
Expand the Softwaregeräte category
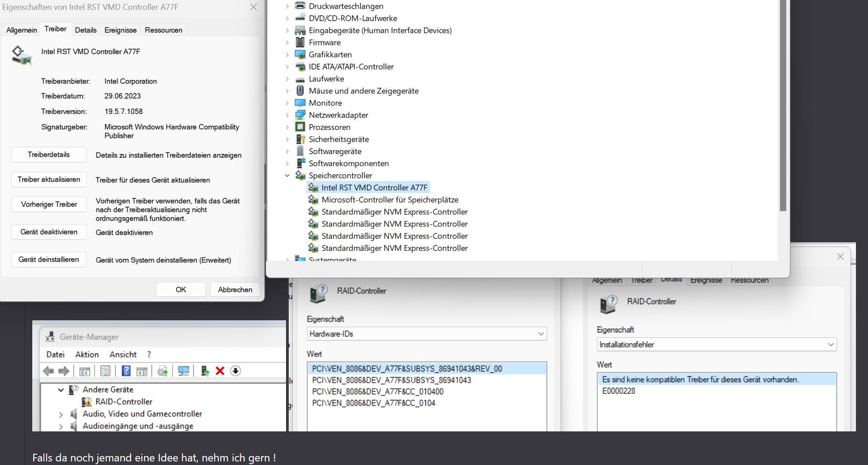287,151
